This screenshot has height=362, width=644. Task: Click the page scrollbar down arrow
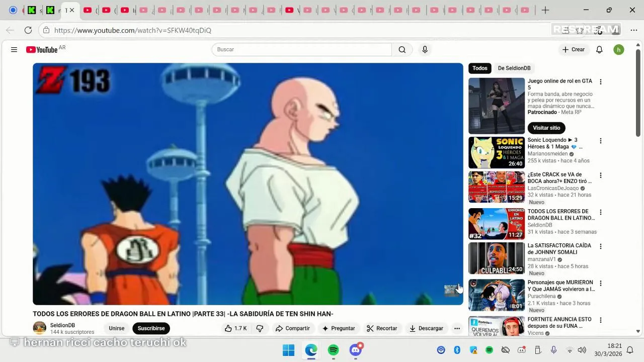638,331
